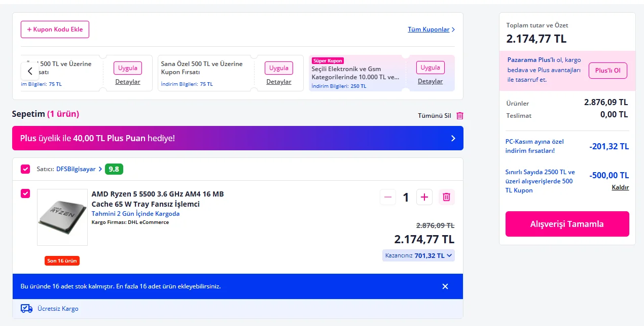The image size is (644, 326).
Task: Click the Tümünü Sil trash icon
Action: pos(460,116)
